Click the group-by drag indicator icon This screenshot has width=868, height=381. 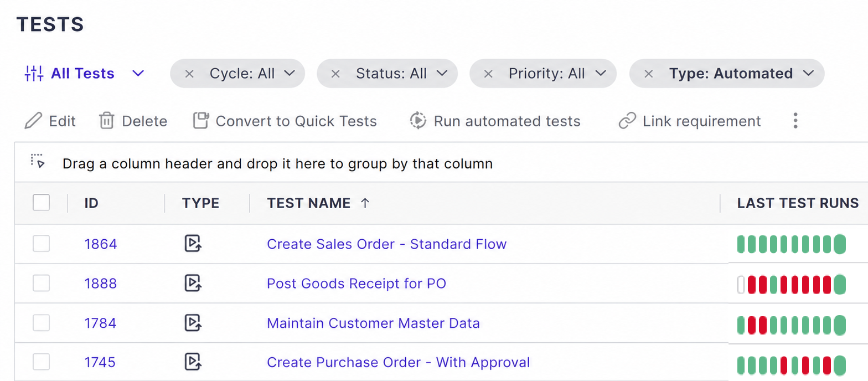click(x=38, y=161)
